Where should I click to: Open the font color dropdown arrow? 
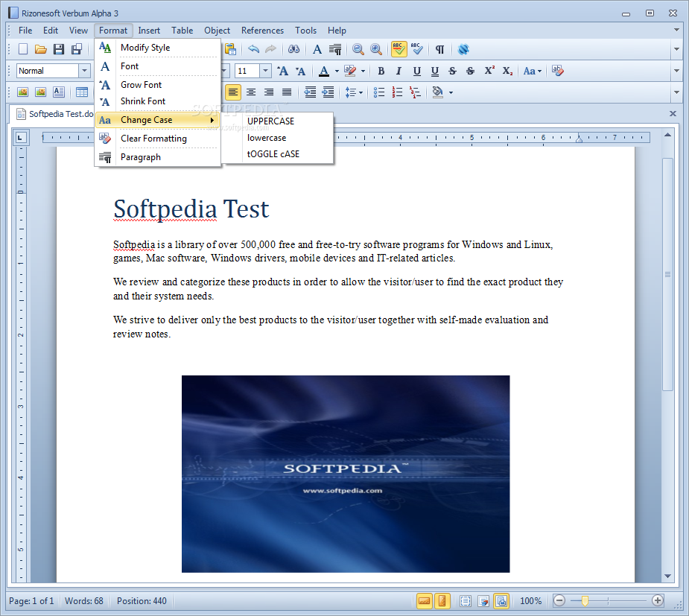337,71
